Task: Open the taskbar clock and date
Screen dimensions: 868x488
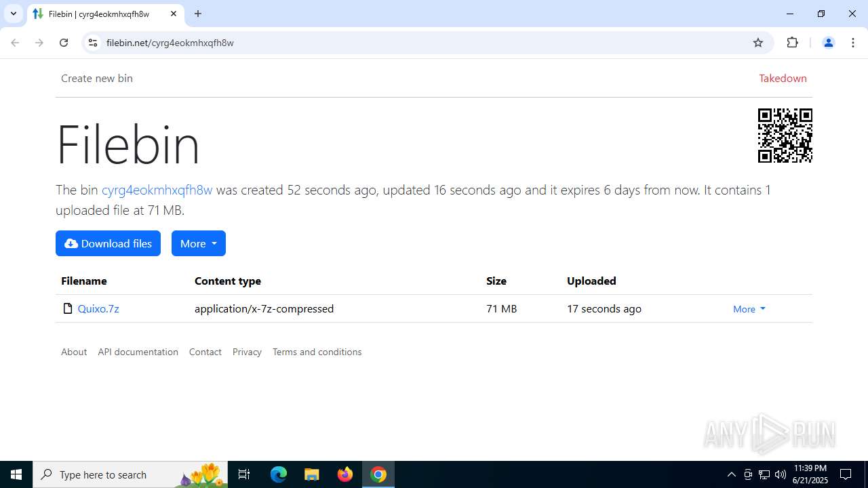Action: (810, 474)
